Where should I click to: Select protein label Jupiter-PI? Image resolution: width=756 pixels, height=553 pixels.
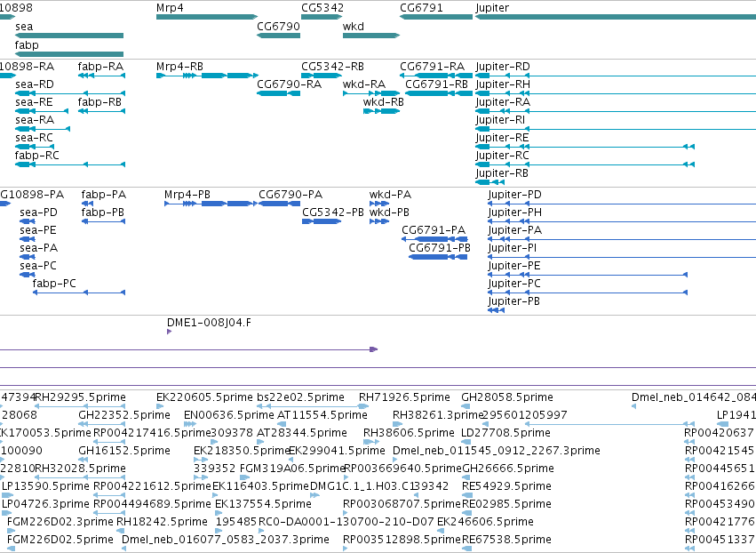513,249
